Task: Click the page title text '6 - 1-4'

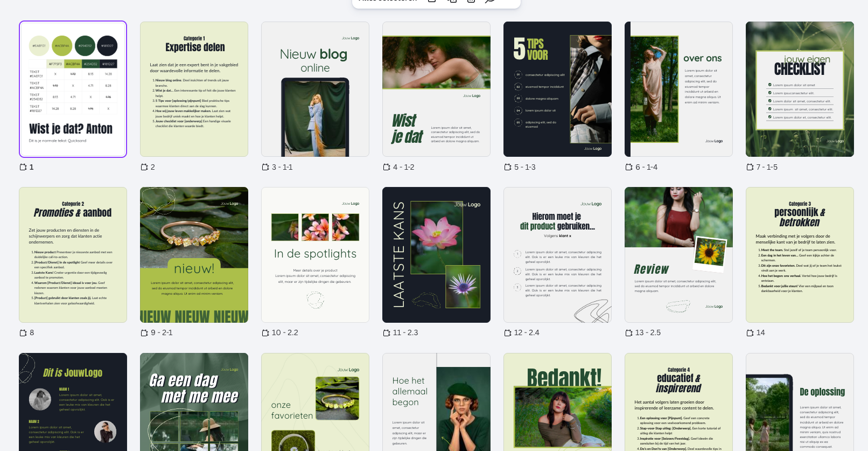Action: coord(647,167)
